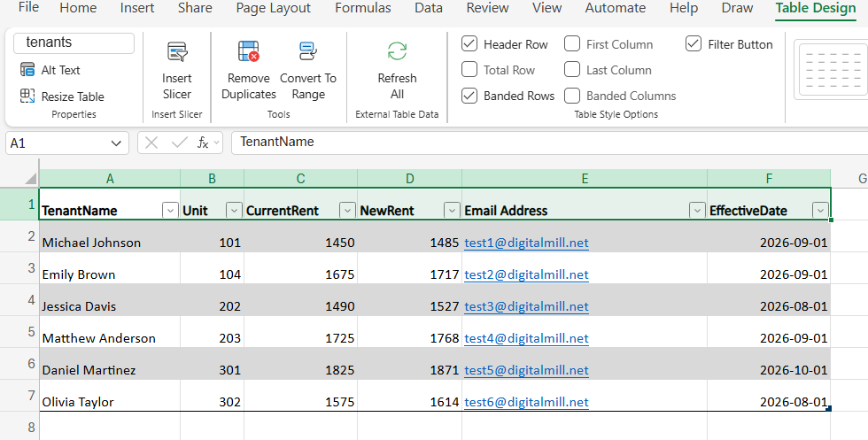
Task: Open the Email Address filter dropdown
Action: point(698,211)
